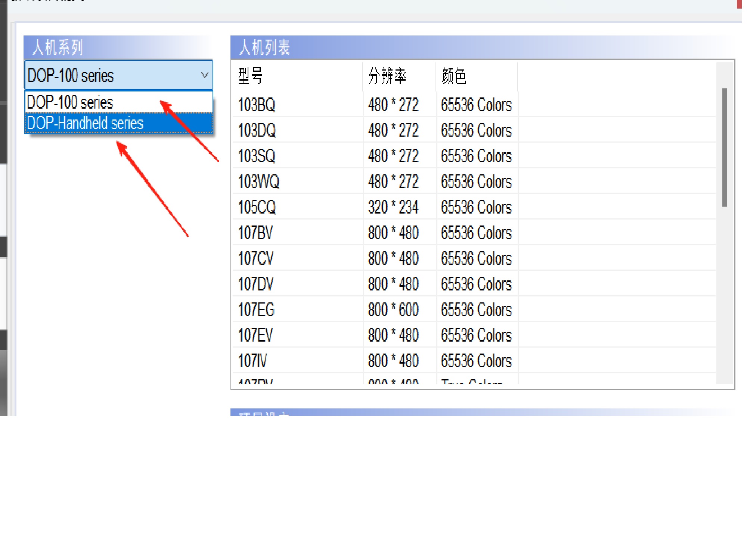Select the 107CV model row
747x560 pixels.
click(x=256, y=258)
